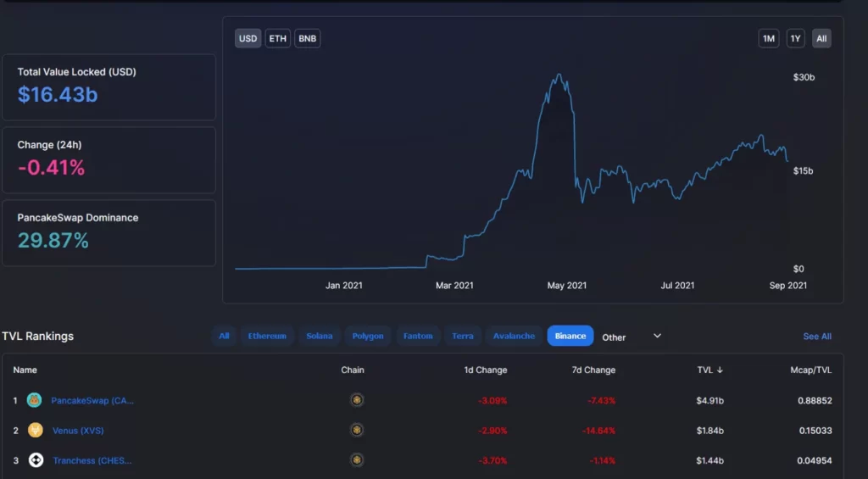Click the PancakeSwap logo icon
The width and height of the screenshot is (868, 479).
(x=35, y=400)
